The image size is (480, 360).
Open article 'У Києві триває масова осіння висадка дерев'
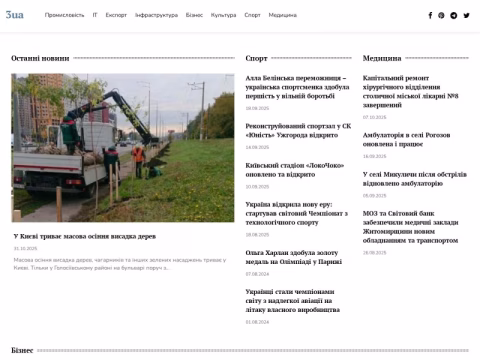85,236
